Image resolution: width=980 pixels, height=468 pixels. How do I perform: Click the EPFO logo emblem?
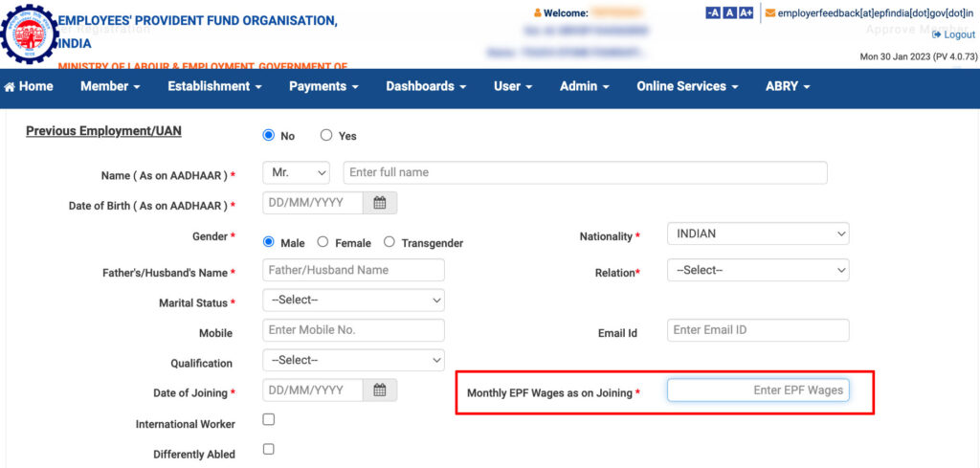point(29,33)
